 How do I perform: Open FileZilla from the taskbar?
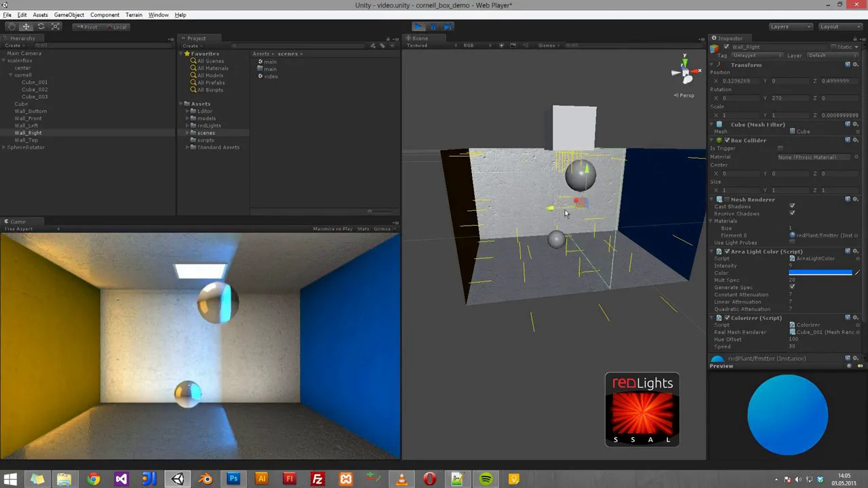[317, 479]
